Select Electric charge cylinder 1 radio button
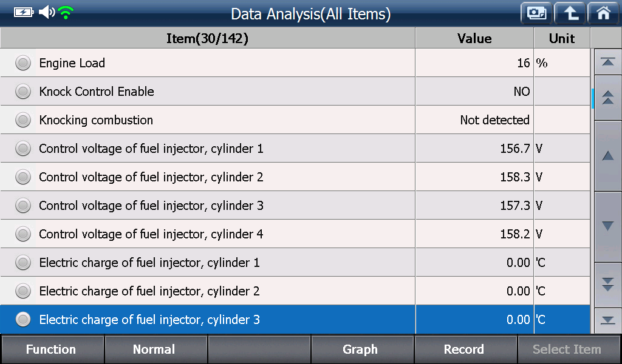Viewport: 622px width, 364px height. point(23,263)
